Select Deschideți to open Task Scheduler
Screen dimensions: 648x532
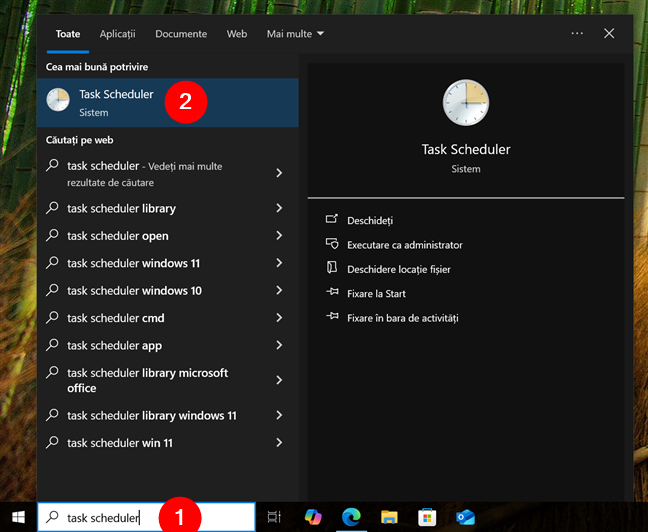point(370,220)
